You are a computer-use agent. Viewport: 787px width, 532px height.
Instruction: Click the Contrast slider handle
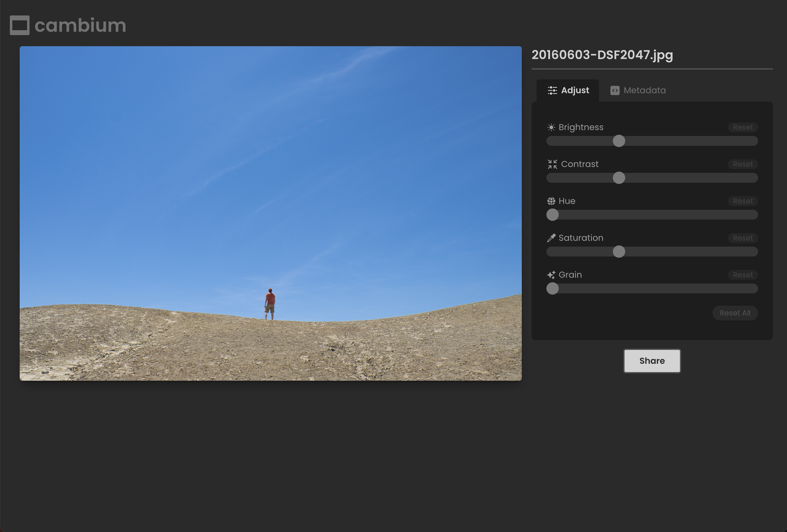[x=619, y=178]
